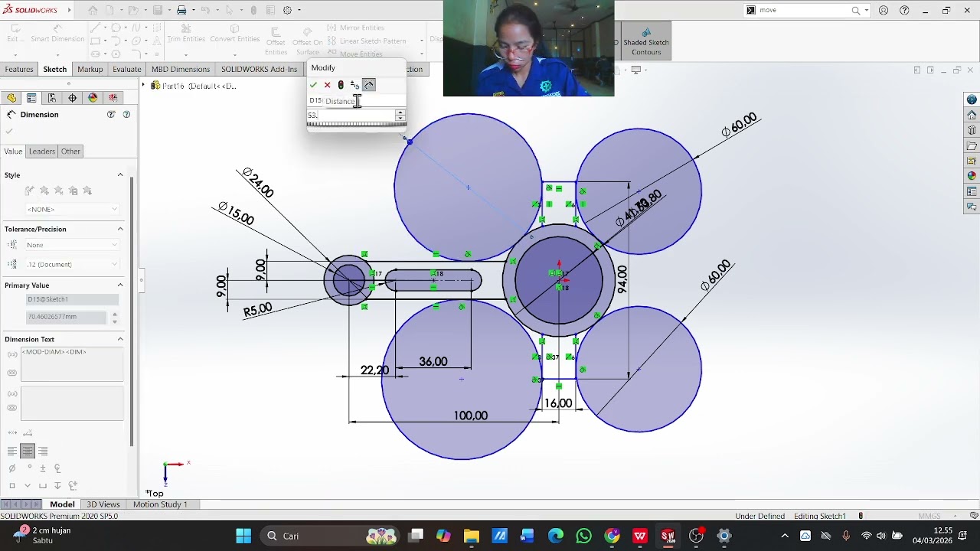The image size is (980, 551).
Task: Collapse the Tolerance/Precision section
Action: coord(120,229)
